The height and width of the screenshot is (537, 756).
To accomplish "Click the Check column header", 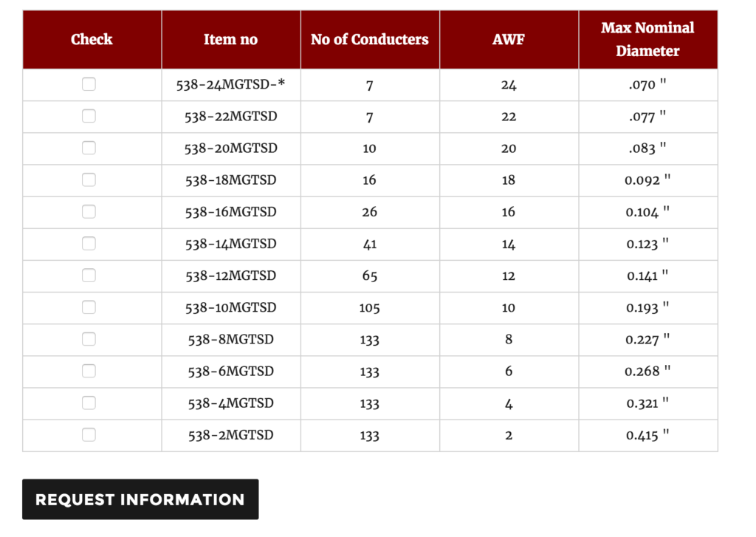I will 92,39.
